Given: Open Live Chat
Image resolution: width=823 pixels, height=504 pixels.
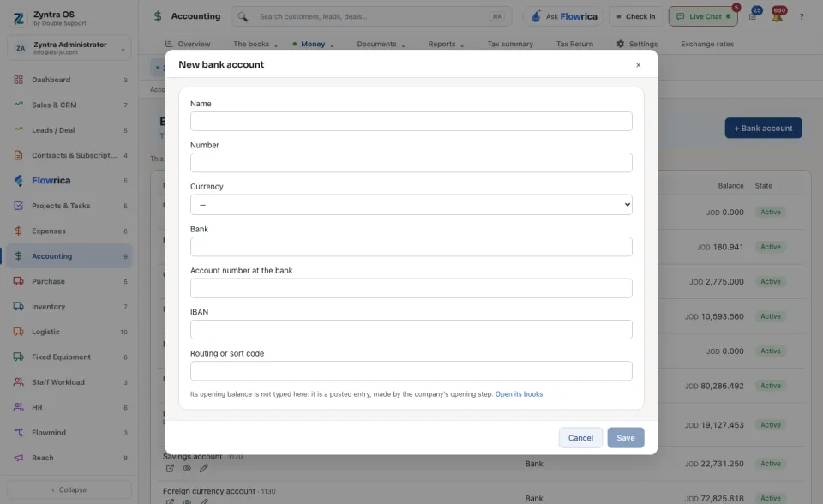Looking at the screenshot, I should click(x=703, y=17).
